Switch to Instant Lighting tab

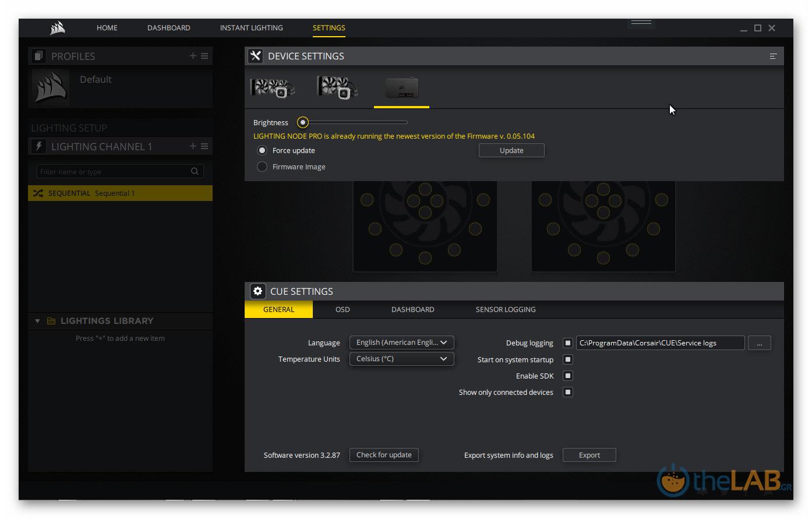coord(252,28)
